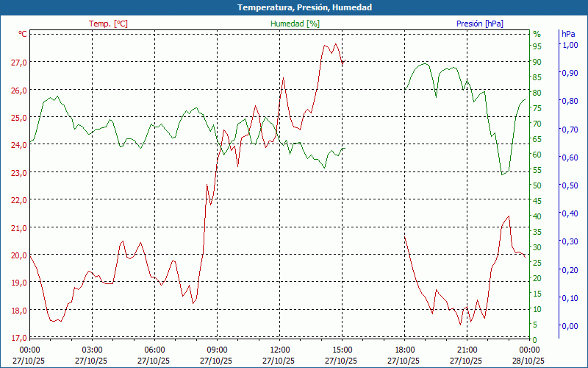Click the chart title Temperatura, Presión, Humedad
Screen dimensions: 588x368
tap(294, 7)
